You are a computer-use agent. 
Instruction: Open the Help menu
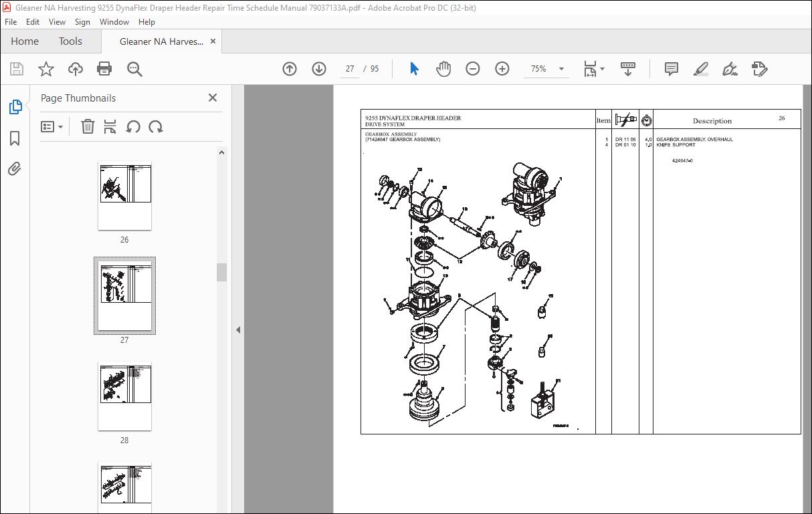point(146,22)
